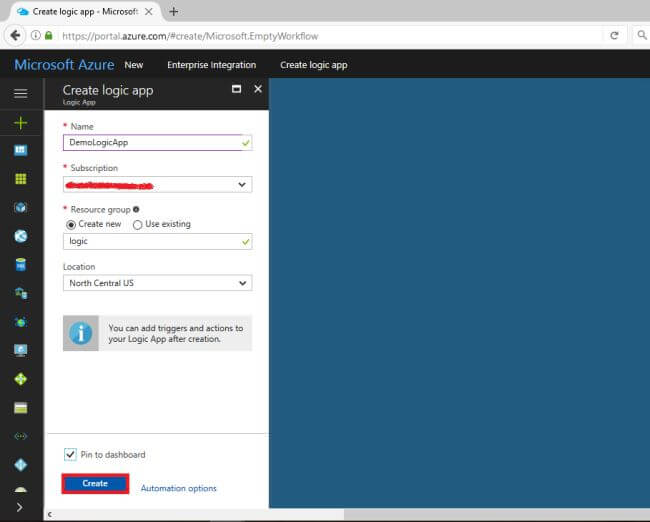Click the resource group name field logic
Screen dimensions: 650x522
click(158, 241)
